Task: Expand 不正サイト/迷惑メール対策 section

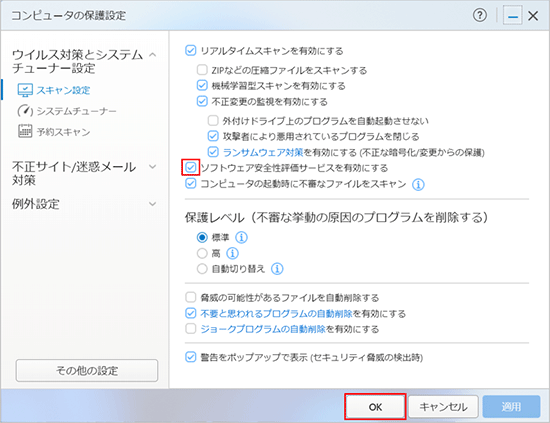Action: tap(153, 167)
